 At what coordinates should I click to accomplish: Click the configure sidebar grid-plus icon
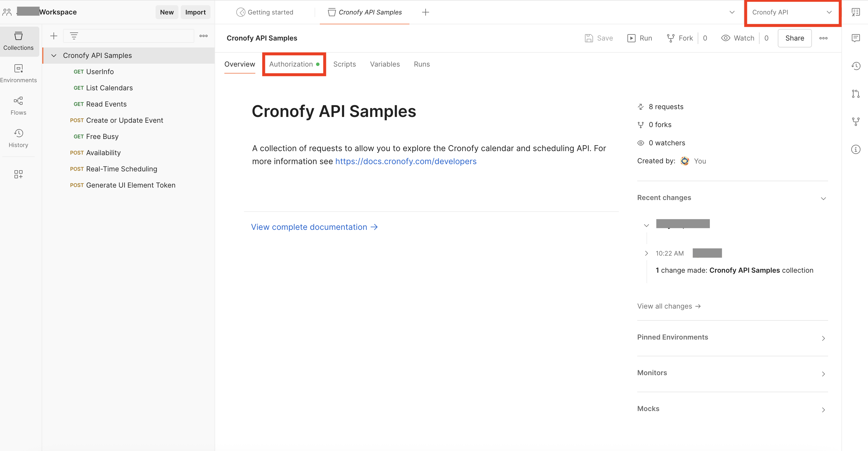(19, 174)
